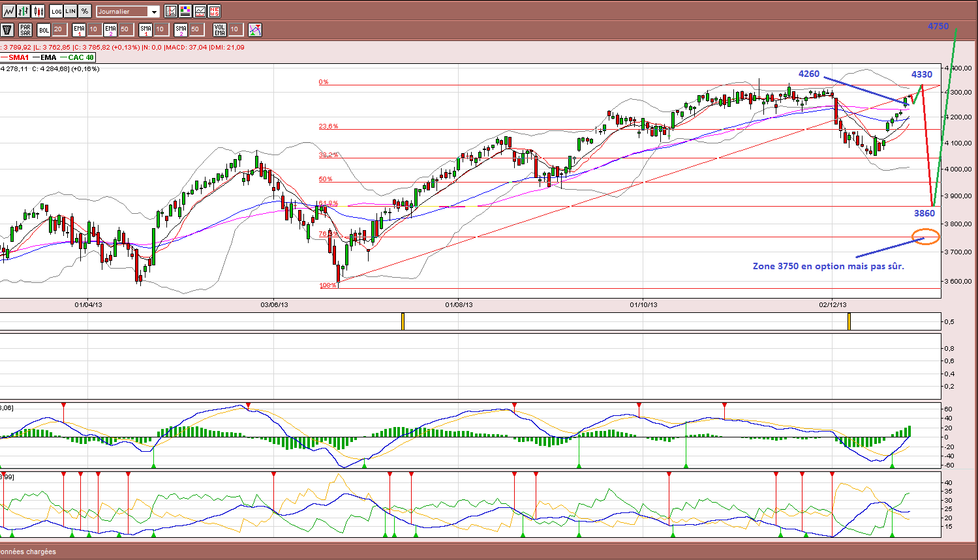Toggle LIN linear scale
Image resolution: width=978 pixels, height=560 pixels.
[x=70, y=11]
